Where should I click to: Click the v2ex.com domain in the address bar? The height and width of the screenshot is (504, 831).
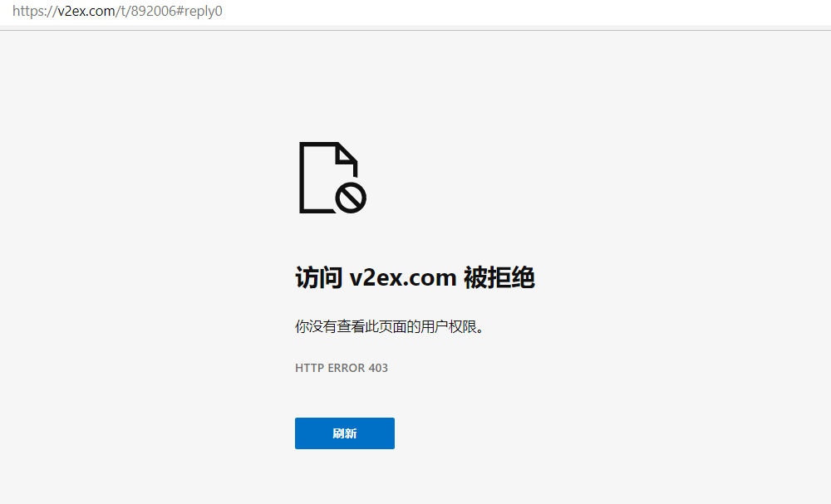click(x=86, y=11)
